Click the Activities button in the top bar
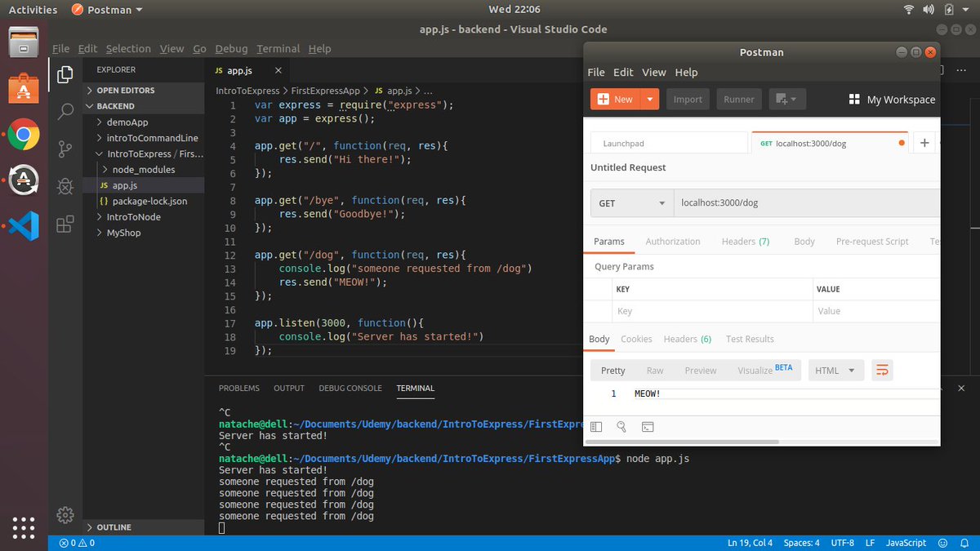The image size is (980, 551). coord(33,10)
